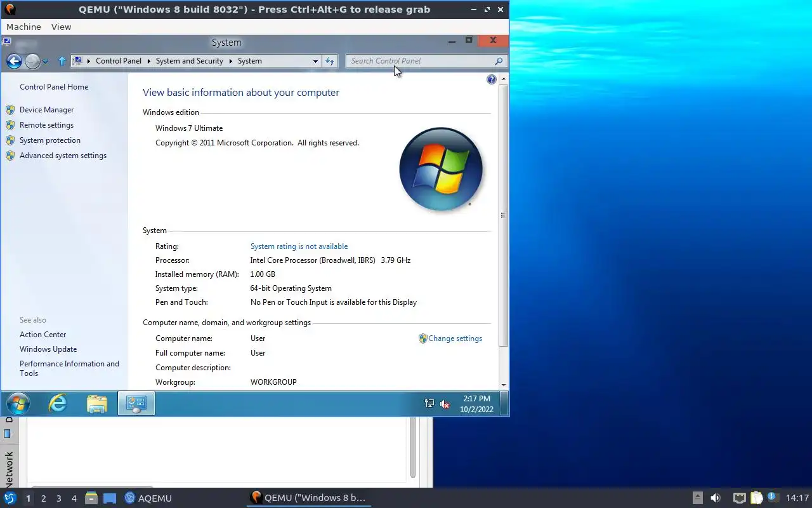The width and height of the screenshot is (812, 508).
Task: Open Advanced system settings
Action: (x=63, y=156)
